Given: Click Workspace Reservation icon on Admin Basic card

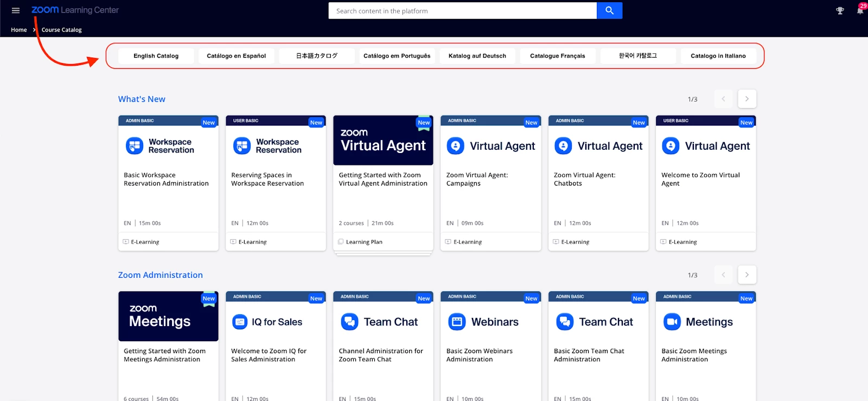Looking at the screenshot, I should point(135,146).
